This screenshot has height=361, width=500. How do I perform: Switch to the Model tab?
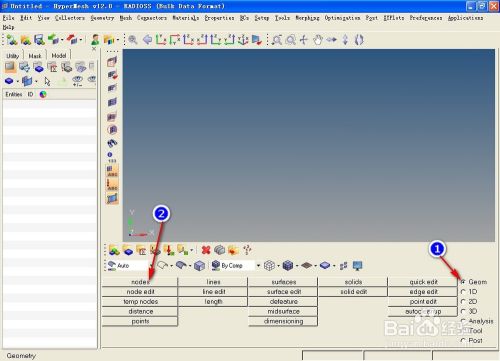59,56
